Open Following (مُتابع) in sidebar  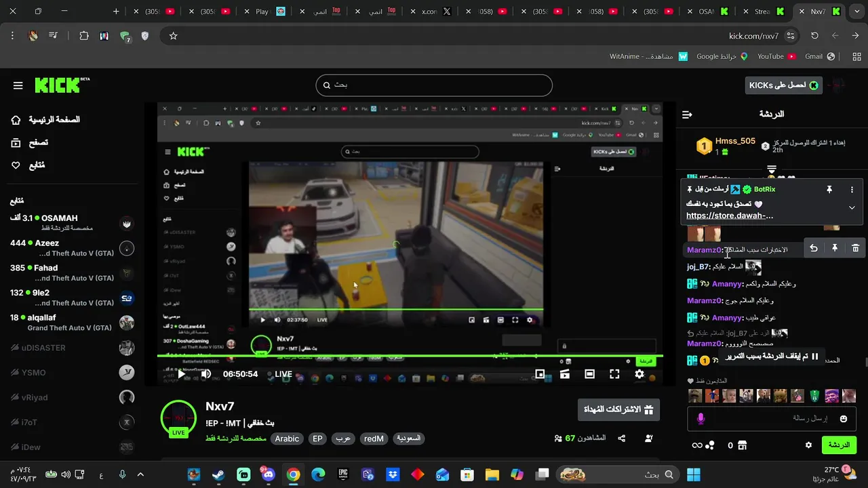28,165
